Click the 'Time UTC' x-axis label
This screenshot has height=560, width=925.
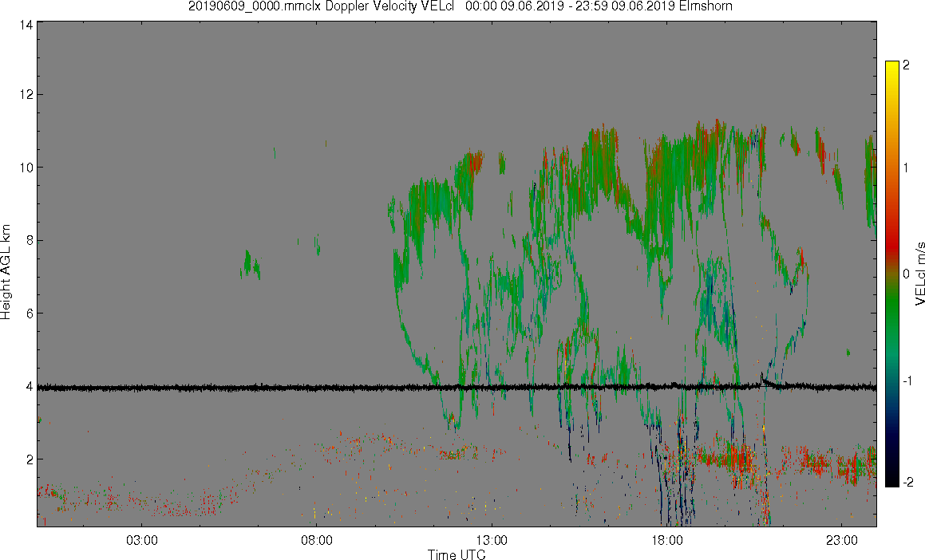click(457, 554)
